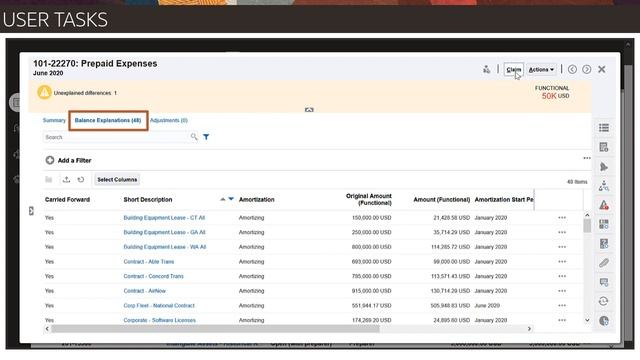Click the Select Columns button

tap(117, 180)
